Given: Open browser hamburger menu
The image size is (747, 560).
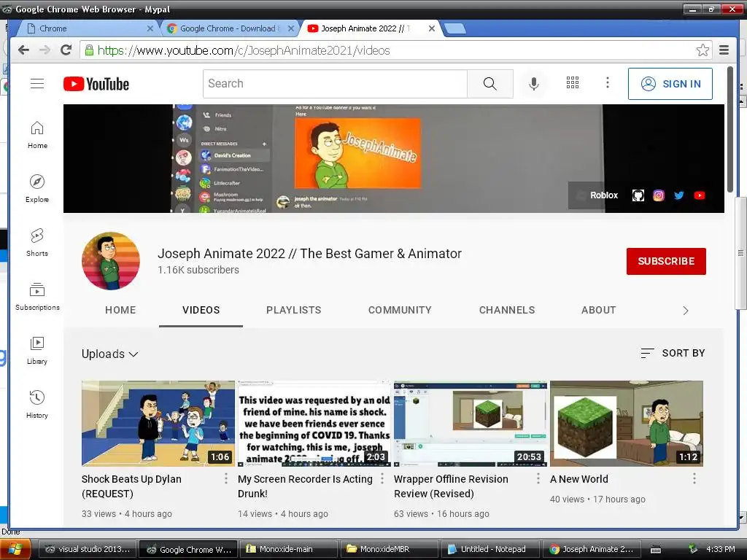Looking at the screenshot, I should click(x=724, y=50).
